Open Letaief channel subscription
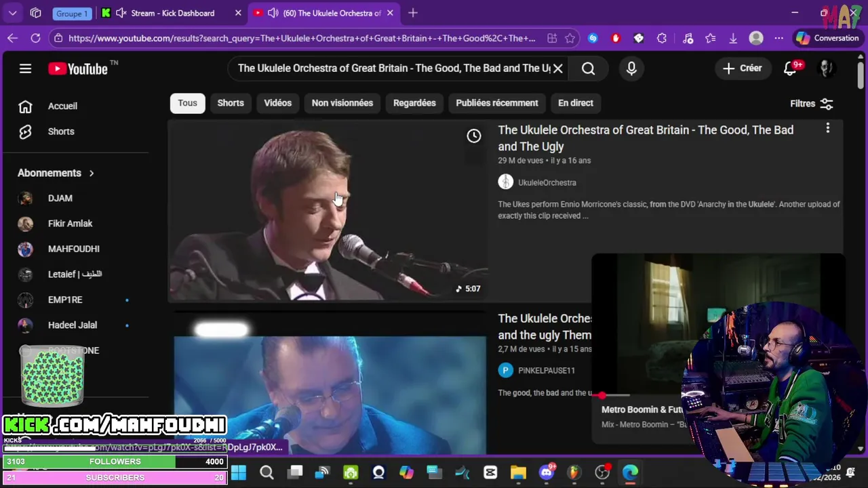 [x=75, y=274]
